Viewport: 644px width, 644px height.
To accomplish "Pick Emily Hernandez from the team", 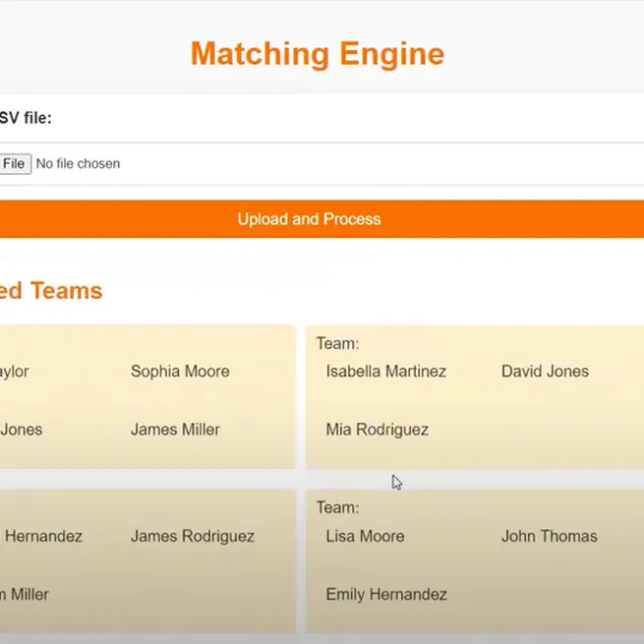I will pyautogui.click(x=385, y=595).
